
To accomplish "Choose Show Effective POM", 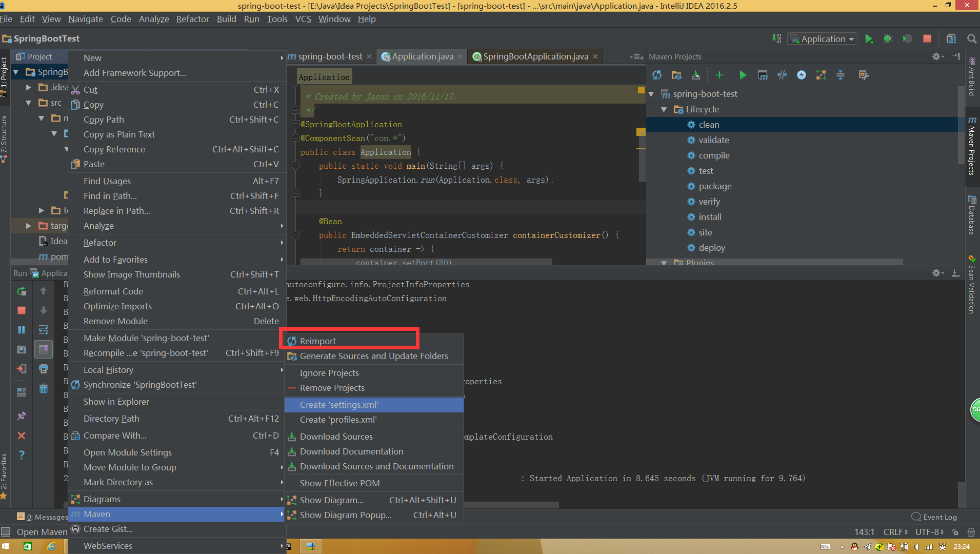I will click(x=374, y=483).
